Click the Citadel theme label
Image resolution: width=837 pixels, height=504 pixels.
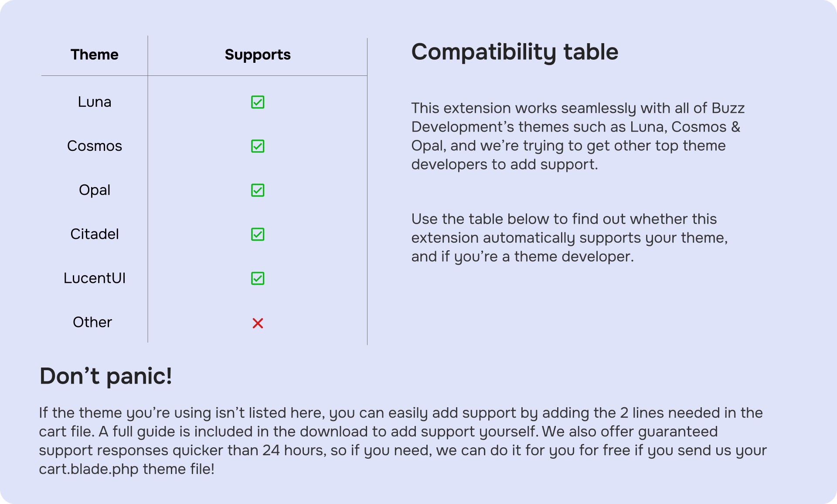click(95, 234)
